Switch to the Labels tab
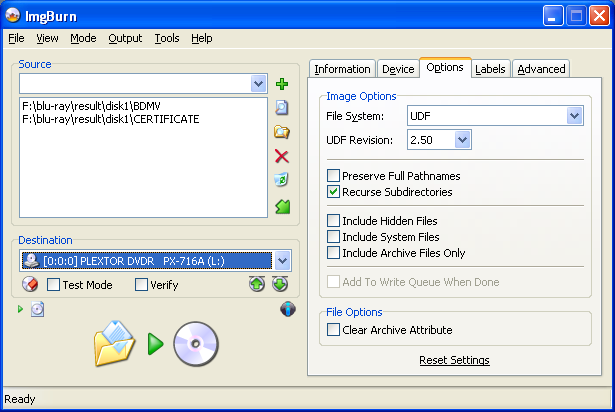 click(x=490, y=69)
